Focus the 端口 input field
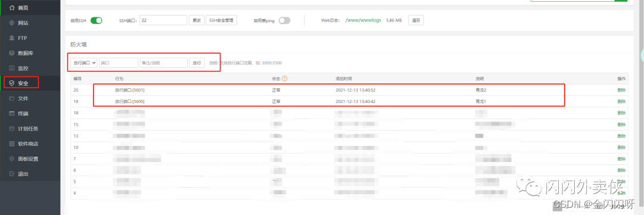The image size is (644, 215). click(119, 63)
